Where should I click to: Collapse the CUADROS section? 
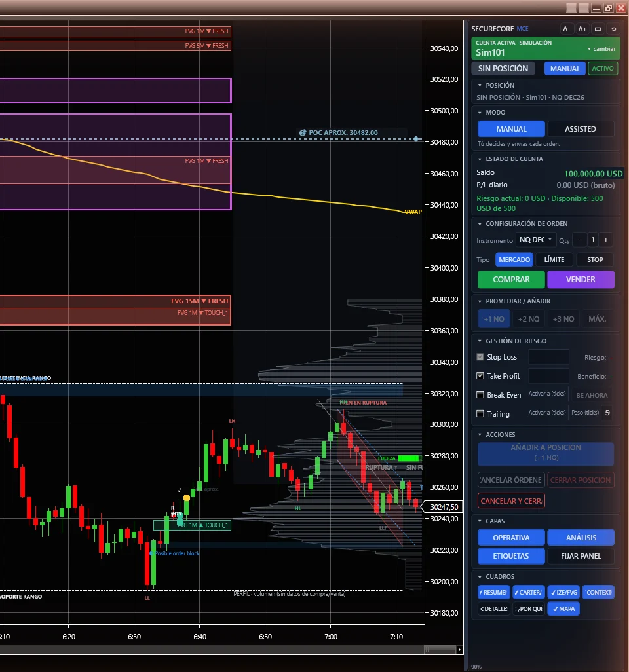click(x=480, y=577)
